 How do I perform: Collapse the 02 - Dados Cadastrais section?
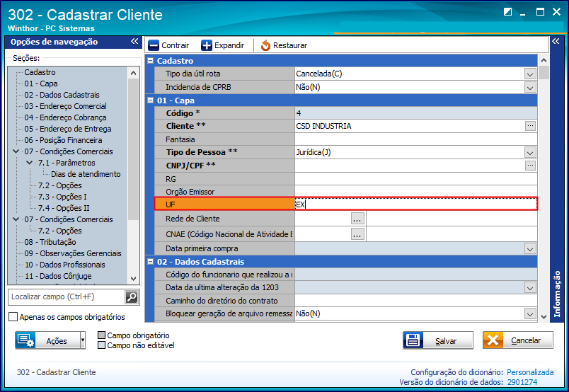[150, 261]
